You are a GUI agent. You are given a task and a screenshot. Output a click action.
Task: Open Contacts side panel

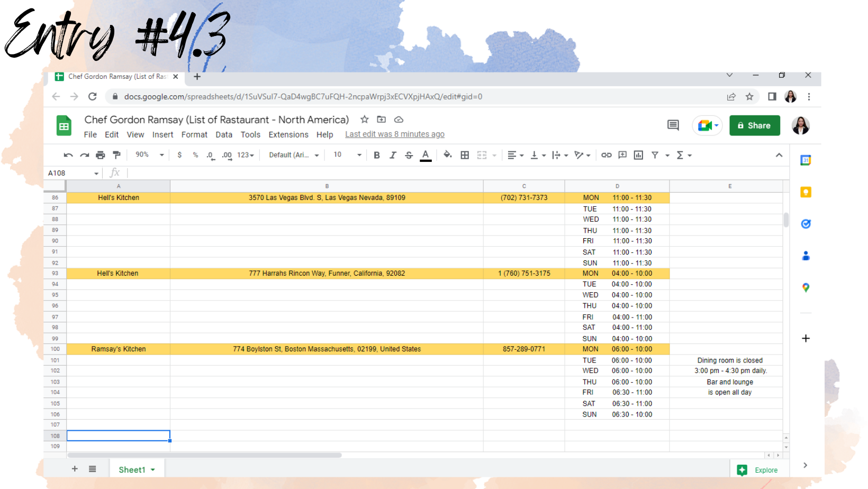(806, 256)
